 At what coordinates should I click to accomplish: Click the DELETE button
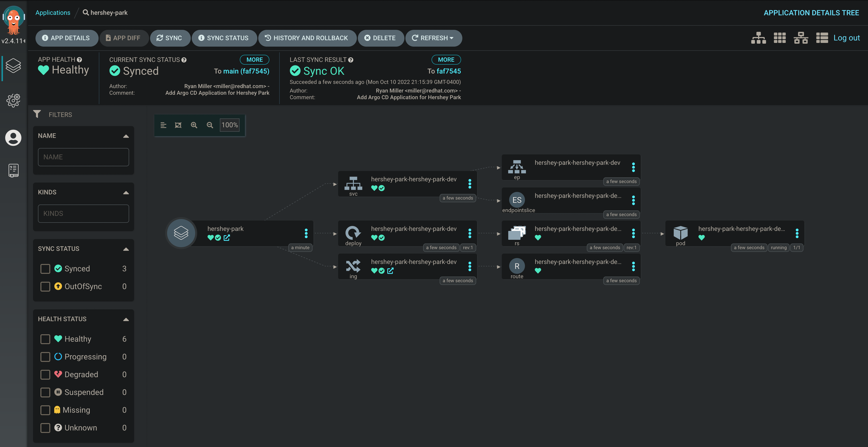[381, 38]
